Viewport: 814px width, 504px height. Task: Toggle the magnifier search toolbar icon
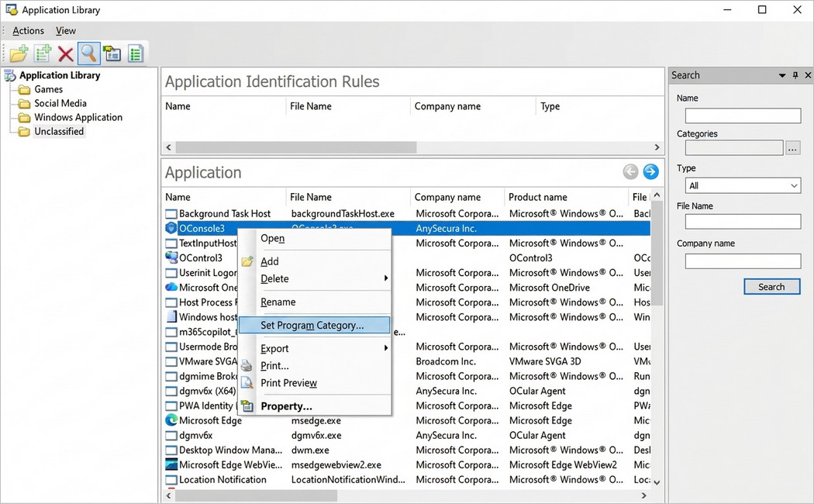click(x=89, y=54)
